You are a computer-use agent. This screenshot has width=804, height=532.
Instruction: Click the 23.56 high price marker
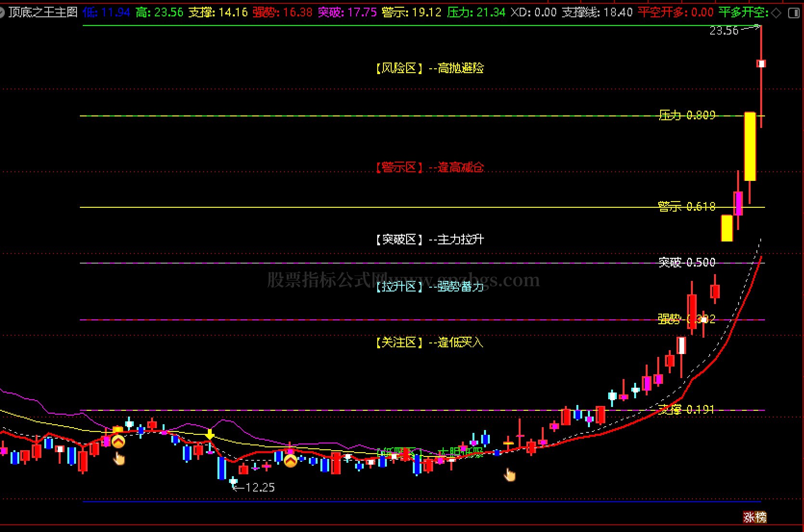(724, 31)
